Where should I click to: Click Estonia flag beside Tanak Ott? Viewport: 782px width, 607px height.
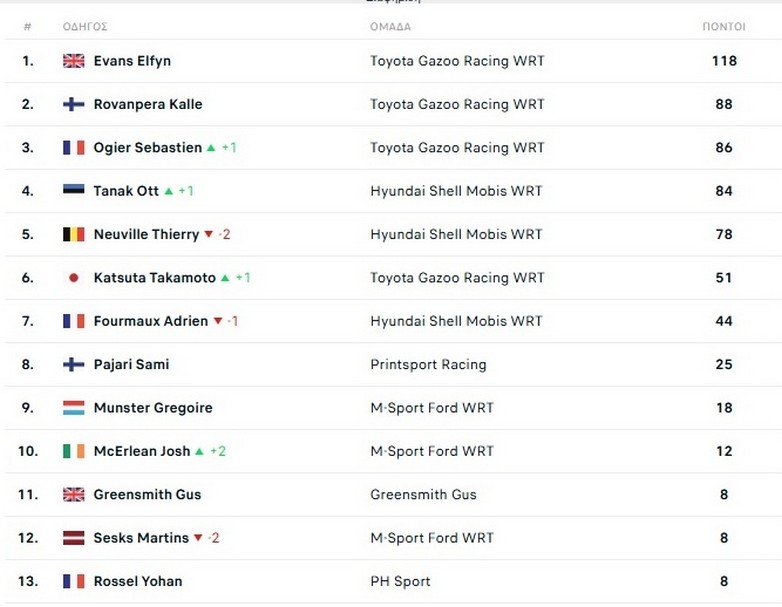(x=74, y=191)
